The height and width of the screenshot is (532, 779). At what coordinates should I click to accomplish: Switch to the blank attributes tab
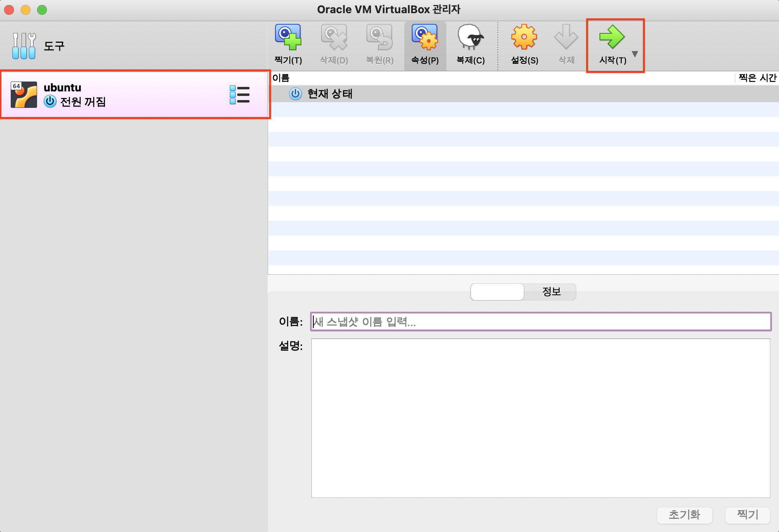(x=497, y=292)
